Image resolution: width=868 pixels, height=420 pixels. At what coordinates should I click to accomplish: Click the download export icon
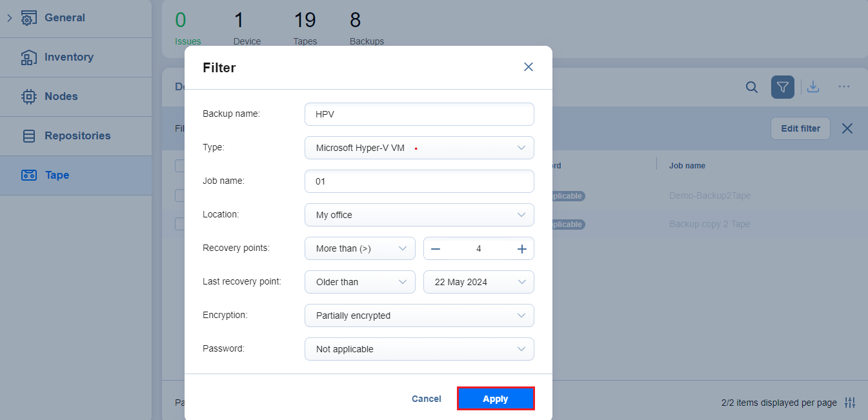(x=813, y=87)
